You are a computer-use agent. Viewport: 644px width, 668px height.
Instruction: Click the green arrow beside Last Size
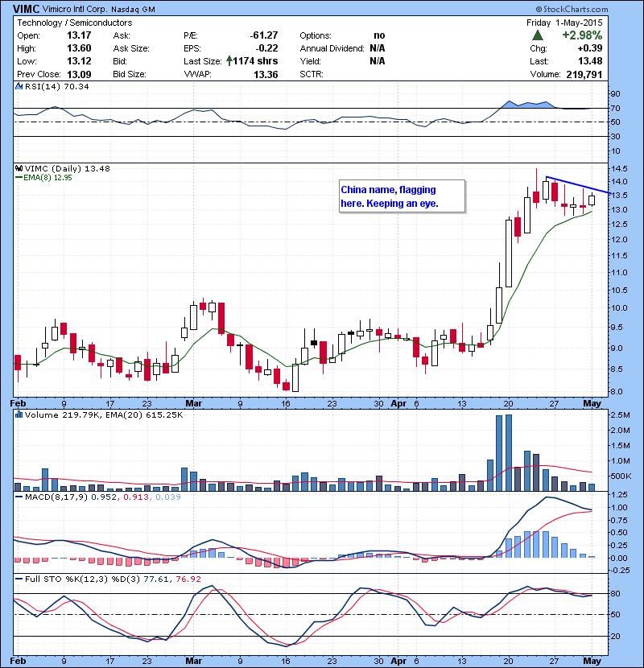pyautogui.click(x=229, y=61)
